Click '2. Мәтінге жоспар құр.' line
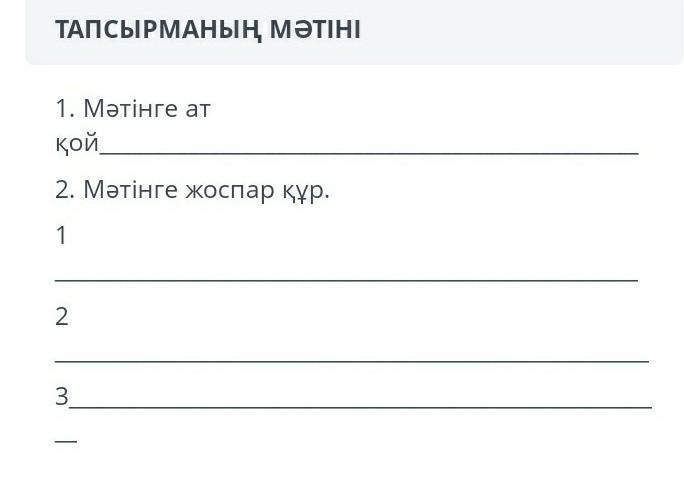Image resolution: width=684 pixels, height=478 pixels. [x=192, y=190]
